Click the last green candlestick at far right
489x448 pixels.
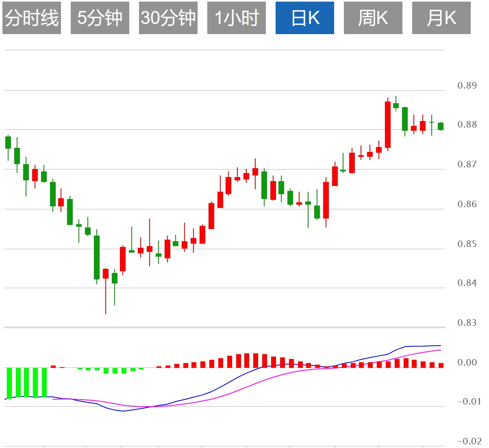pos(441,126)
